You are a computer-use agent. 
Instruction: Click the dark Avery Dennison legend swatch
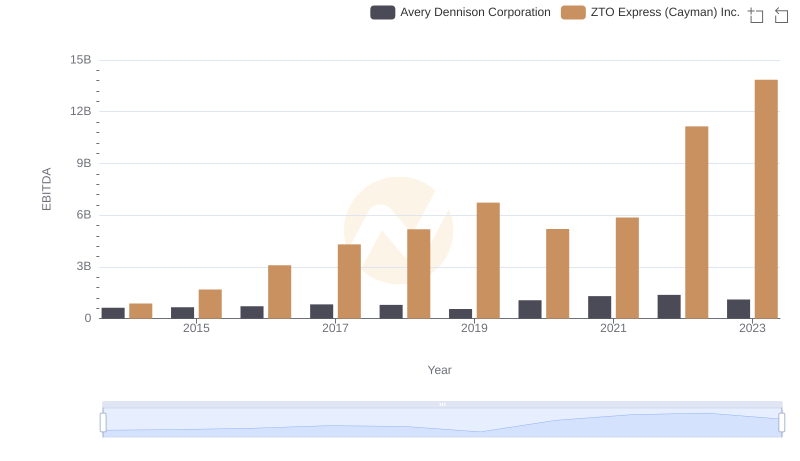coord(383,12)
